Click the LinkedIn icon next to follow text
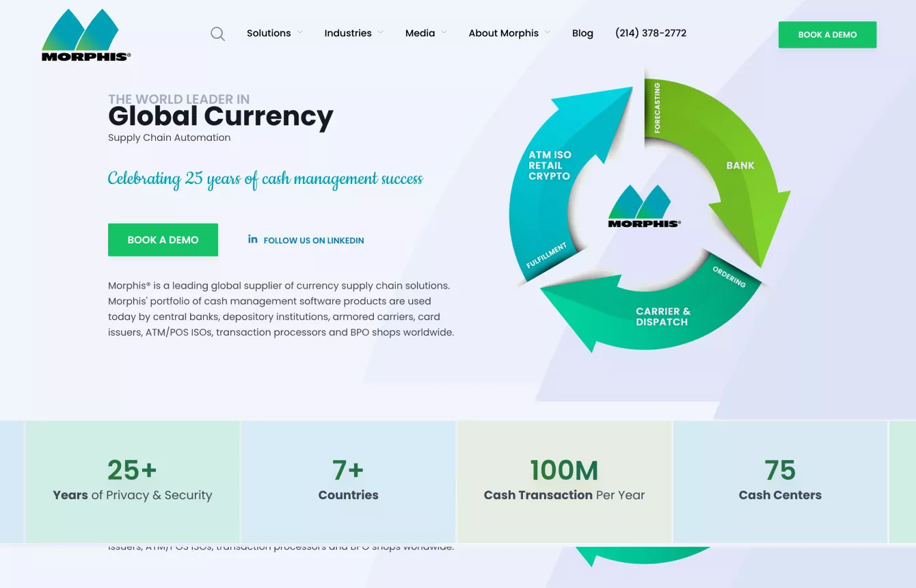 tap(252, 239)
